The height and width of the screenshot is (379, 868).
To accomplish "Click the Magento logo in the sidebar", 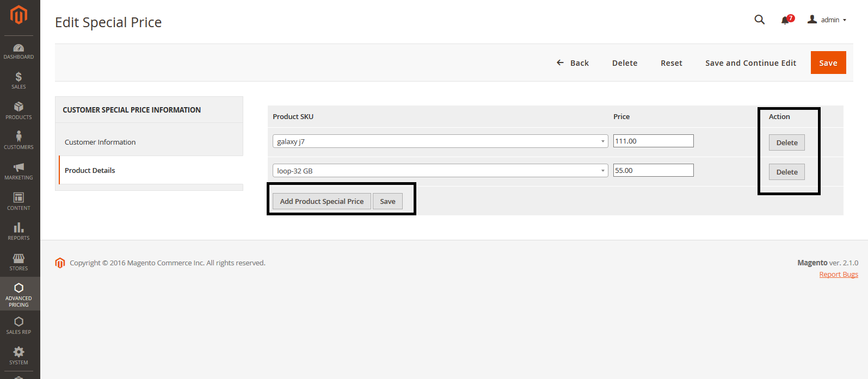I will click(x=19, y=15).
